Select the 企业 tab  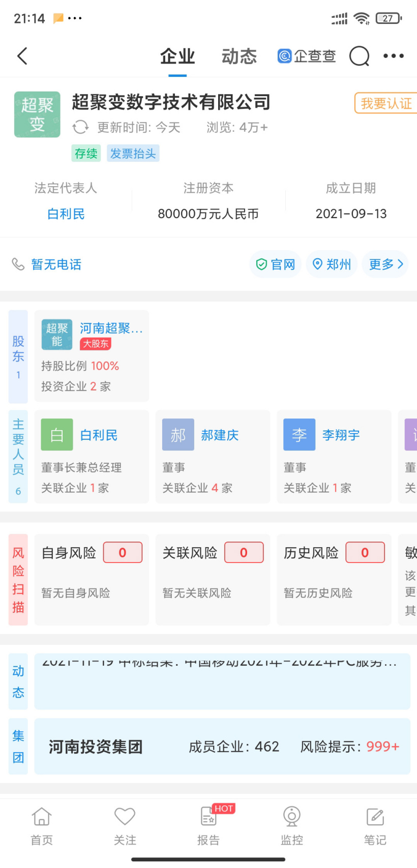click(177, 56)
